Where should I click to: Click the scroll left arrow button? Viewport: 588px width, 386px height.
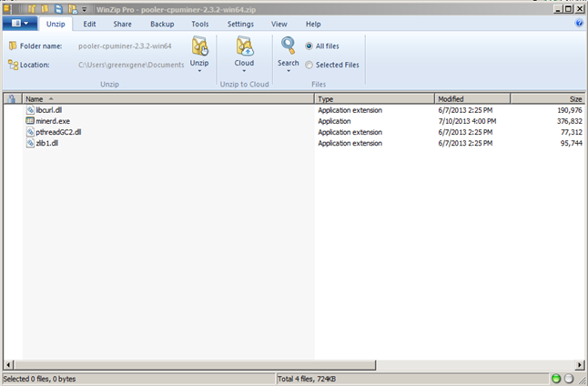tap(8, 365)
